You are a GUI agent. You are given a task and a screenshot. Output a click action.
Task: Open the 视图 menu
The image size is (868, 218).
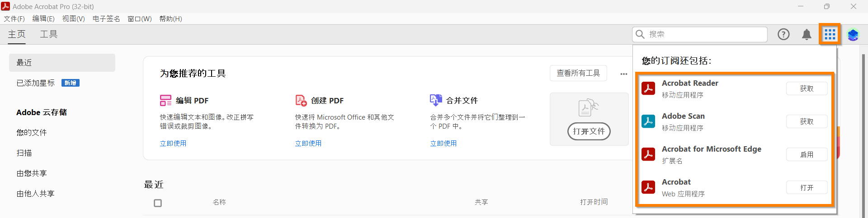tap(73, 19)
